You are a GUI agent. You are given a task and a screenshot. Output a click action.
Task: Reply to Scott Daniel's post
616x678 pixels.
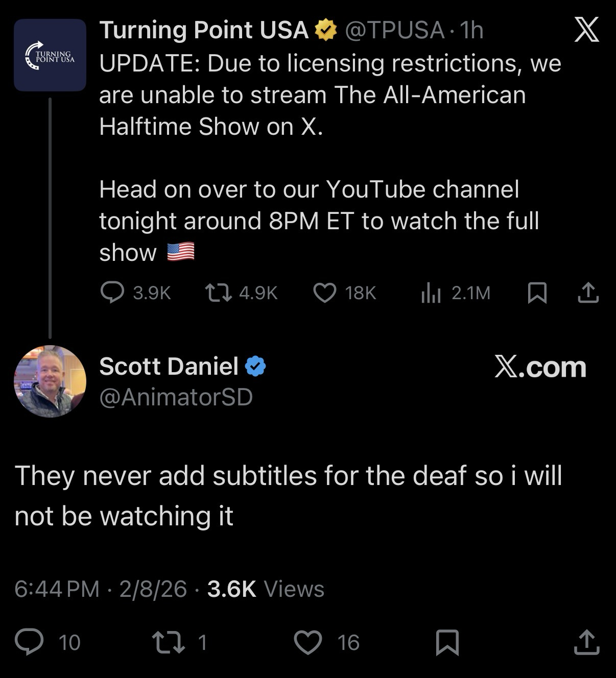pos(29,642)
